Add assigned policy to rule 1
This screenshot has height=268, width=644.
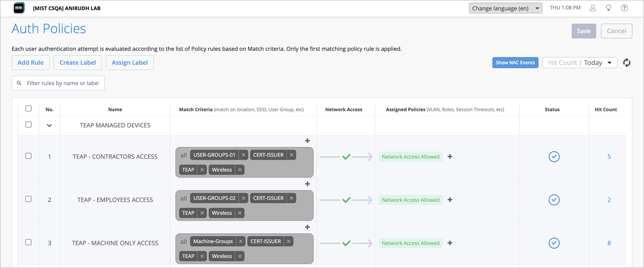click(450, 157)
